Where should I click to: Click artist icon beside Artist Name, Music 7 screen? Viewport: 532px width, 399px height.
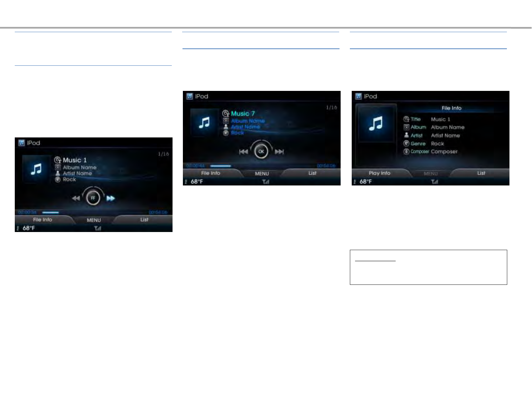226,127
